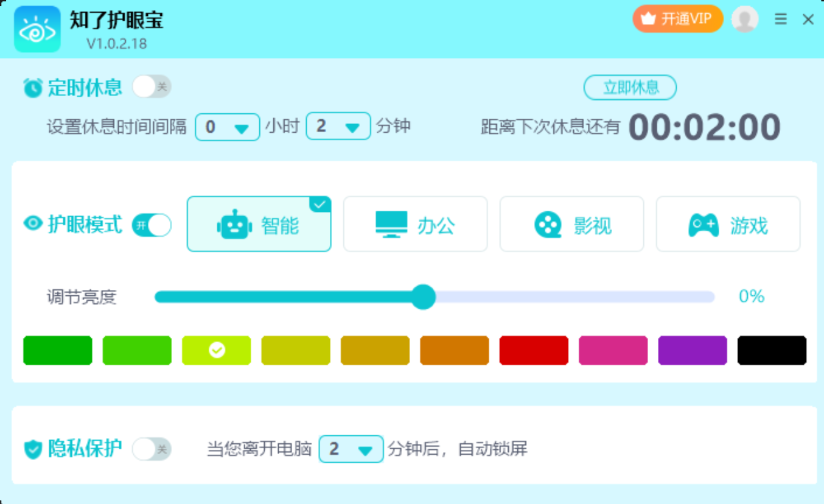Click the V1.0.2.18 version text

tap(116, 44)
